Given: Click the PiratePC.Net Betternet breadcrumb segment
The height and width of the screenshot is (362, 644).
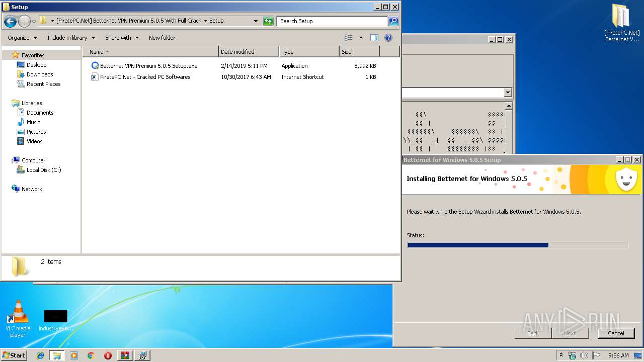Looking at the screenshot, I should (129, 21).
